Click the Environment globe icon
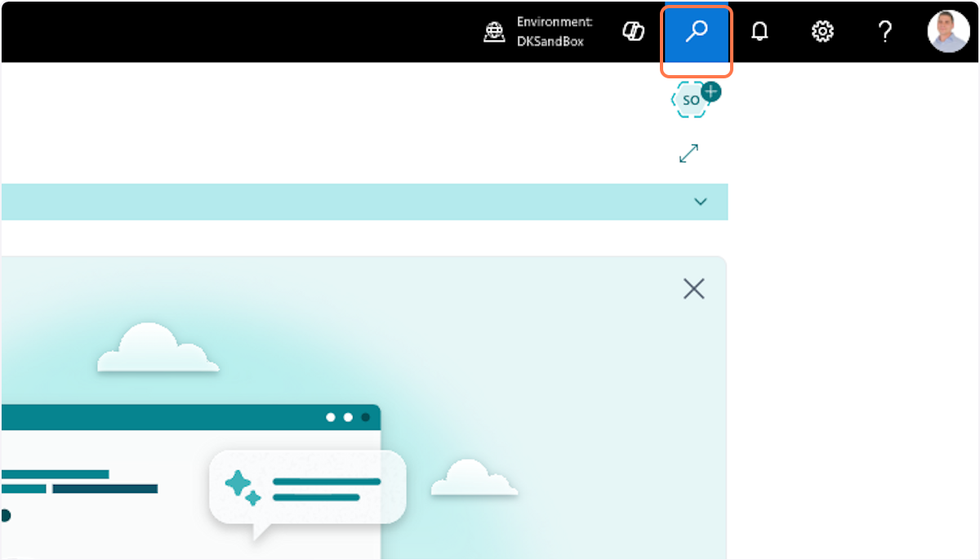The width and height of the screenshot is (980, 560). (x=494, y=33)
